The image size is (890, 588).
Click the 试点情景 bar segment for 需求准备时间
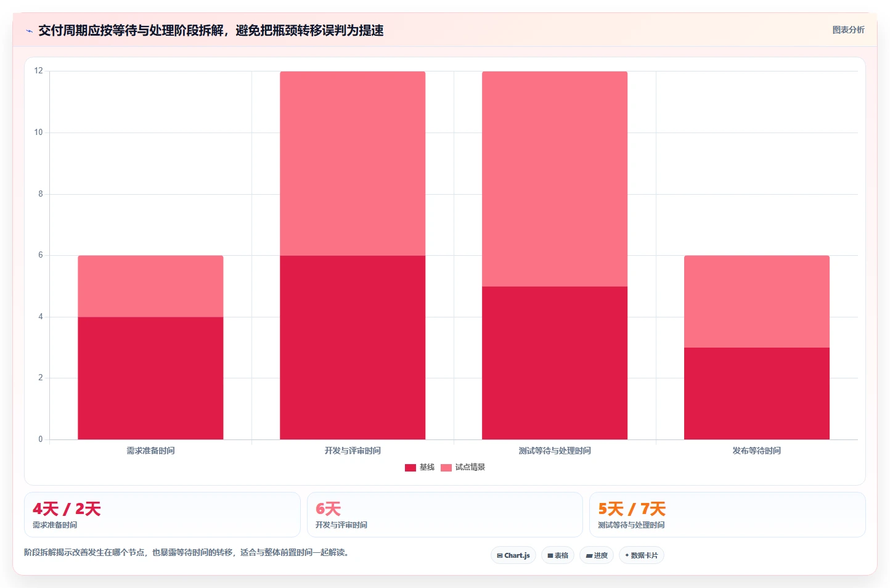[x=150, y=286]
